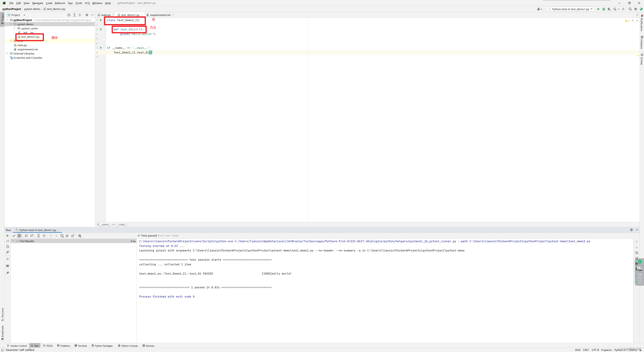The image size is (644, 352).
Task: Close the test_demo1.py editor tab
Action: (142, 15)
